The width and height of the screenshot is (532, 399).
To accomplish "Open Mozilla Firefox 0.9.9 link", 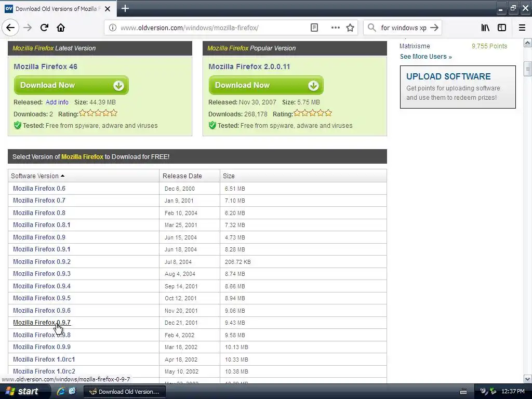I will click(x=42, y=347).
